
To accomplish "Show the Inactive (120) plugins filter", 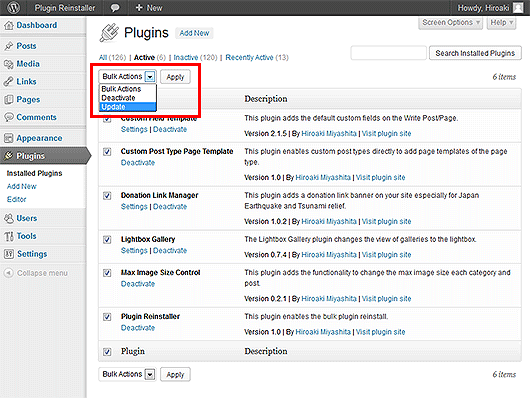I will (x=195, y=57).
